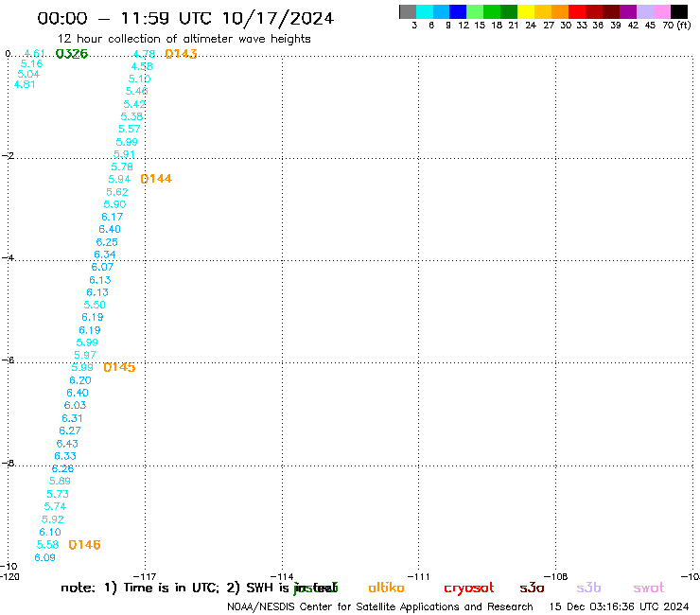The image size is (700, 615).
Task: Click the 5.94 value beside 0144
Action: click(119, 179)
